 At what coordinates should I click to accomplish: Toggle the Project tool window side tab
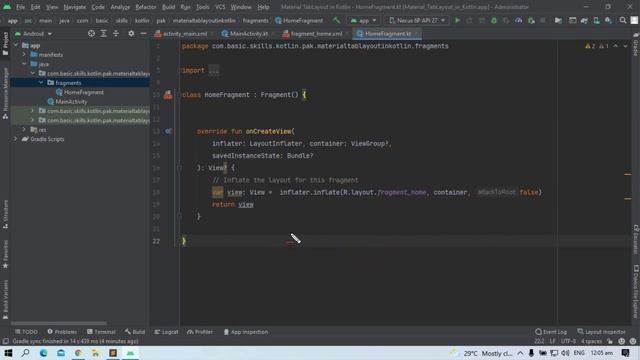[5, 43]
